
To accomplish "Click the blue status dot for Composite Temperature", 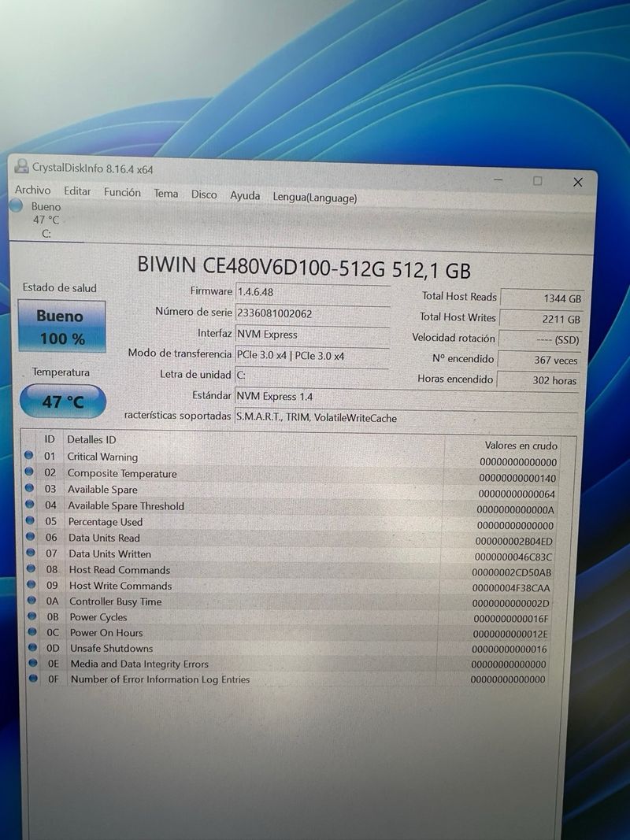I will 29,472.
